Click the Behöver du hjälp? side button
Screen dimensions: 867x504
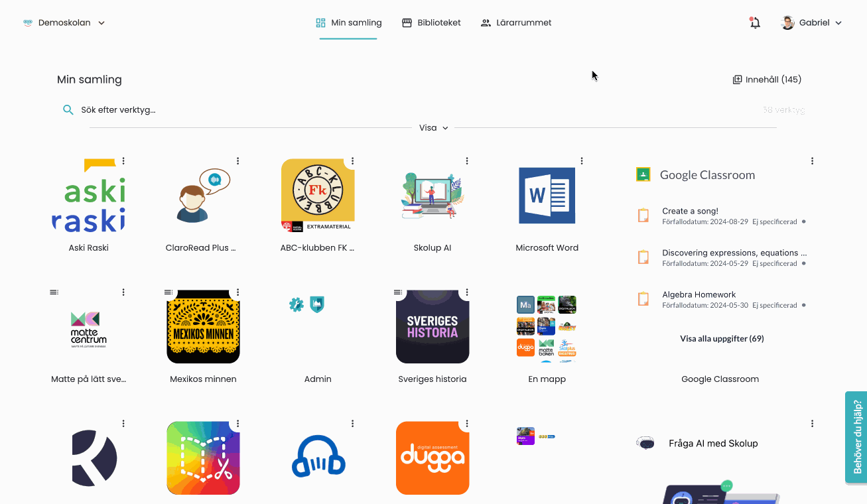(x=856, y=437)
